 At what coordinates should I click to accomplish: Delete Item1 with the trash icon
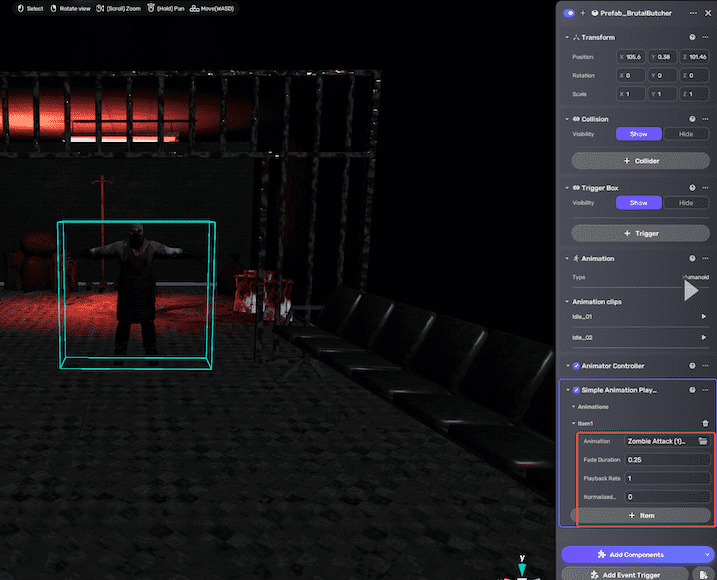(x=704, y=423)
